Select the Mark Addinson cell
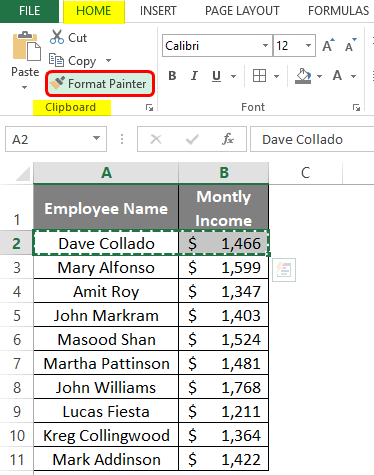Screen dimensions: 374x475 106,459
